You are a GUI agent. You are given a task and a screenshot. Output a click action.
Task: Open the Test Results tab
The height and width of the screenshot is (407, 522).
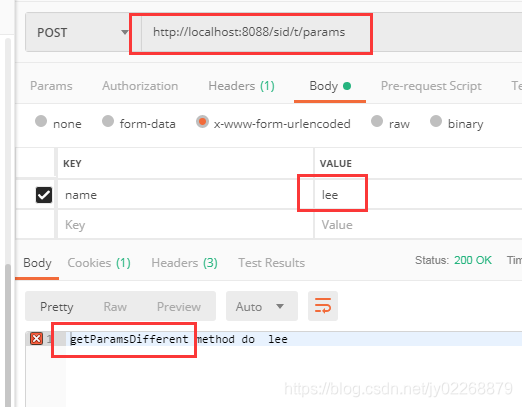[x=271, y=263]
